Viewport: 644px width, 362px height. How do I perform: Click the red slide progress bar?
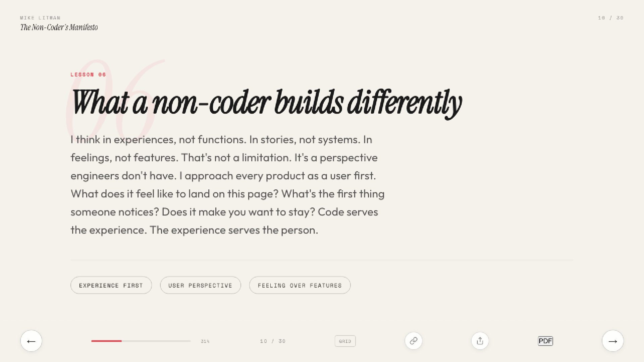click(x=106, y=341)
